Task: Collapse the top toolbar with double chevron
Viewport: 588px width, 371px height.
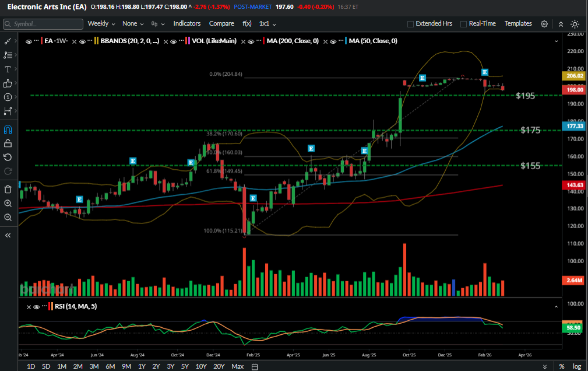Action: tap(561, 24)
